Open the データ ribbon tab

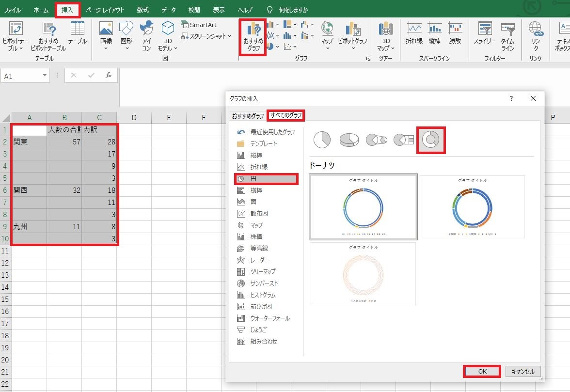[169, 10]
